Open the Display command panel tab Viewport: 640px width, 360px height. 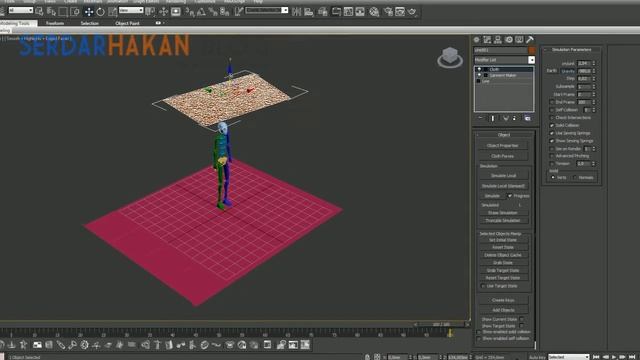(519, 40)
